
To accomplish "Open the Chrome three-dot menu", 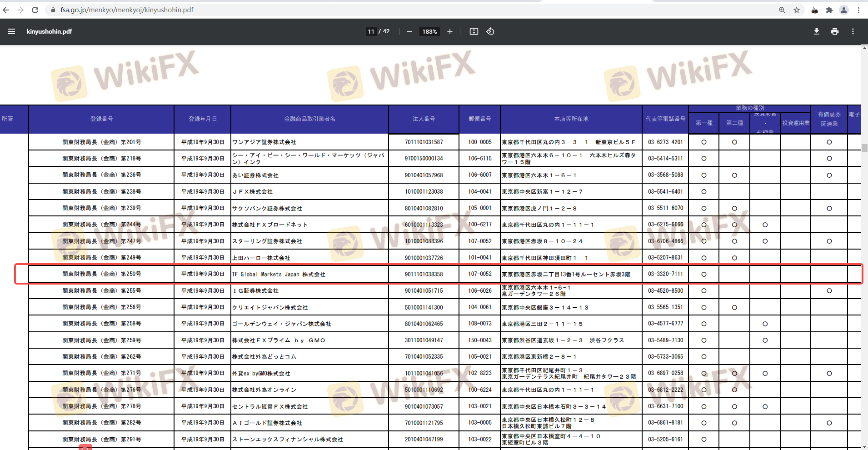I will coord(858,10).
